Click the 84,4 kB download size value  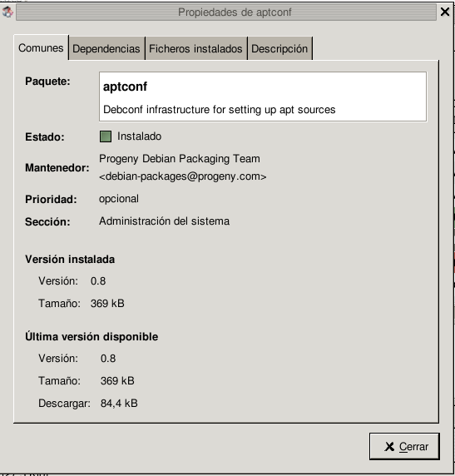click(119, 403)
